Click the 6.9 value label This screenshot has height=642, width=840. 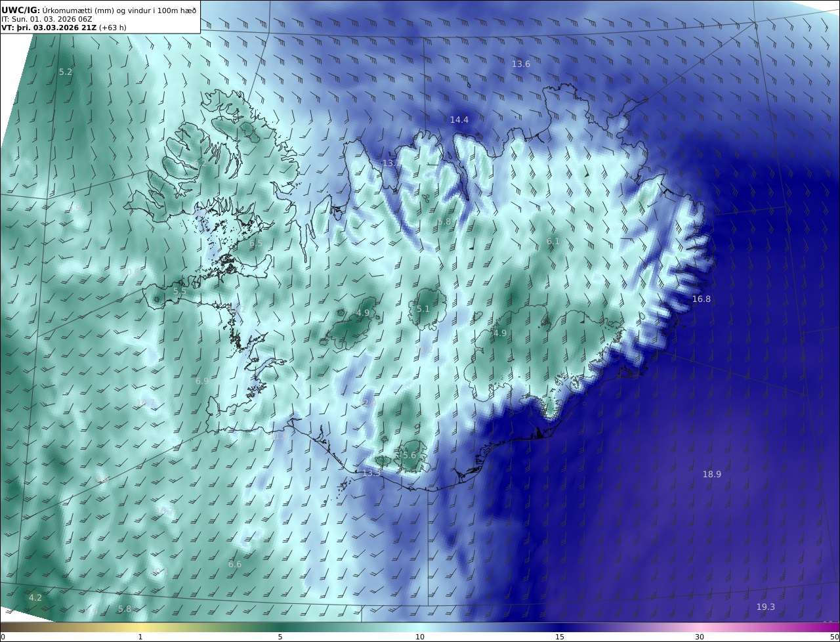pos(202,381)
